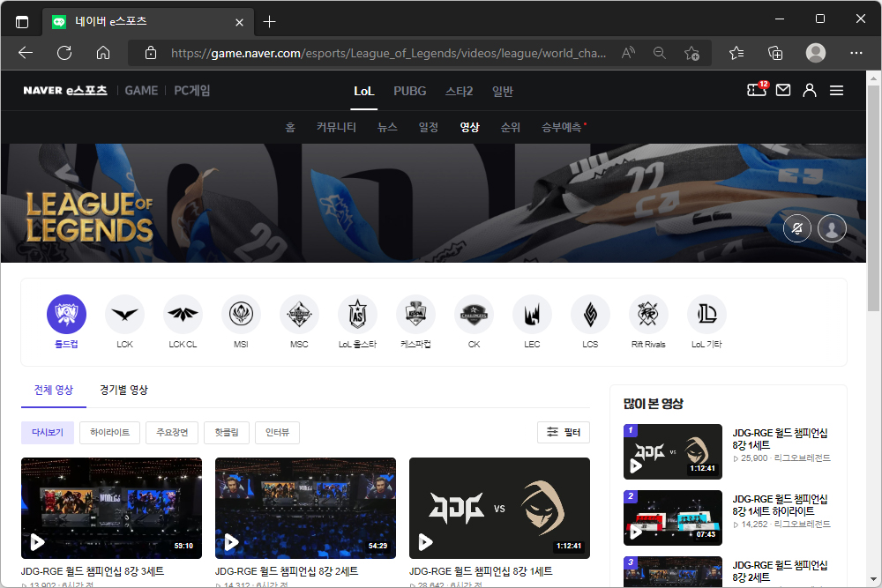Image resolution: width=882 pixels, height=588 pixels.
Task: Open the 홈 submenu item
Action: tap(290, 127)
